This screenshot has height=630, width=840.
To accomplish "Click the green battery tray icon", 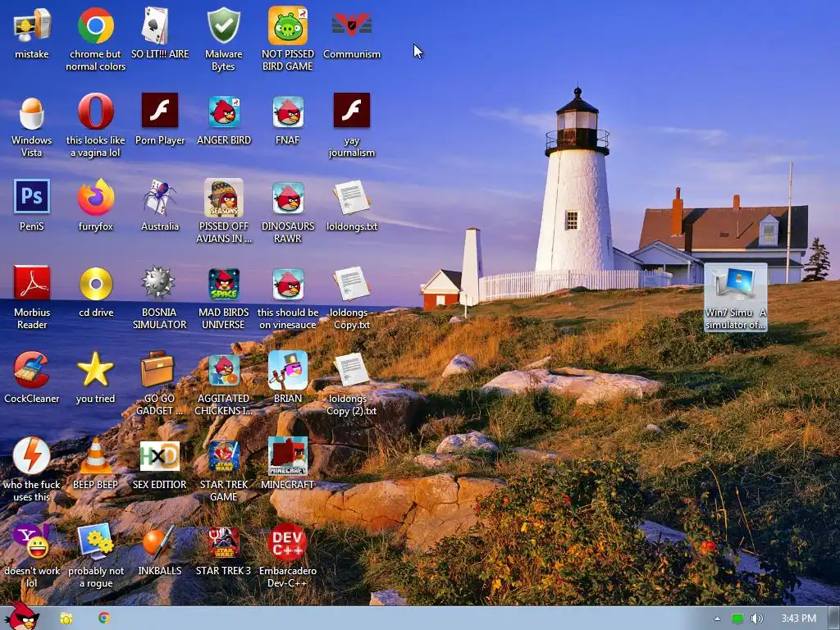I will click(x=737, y=619).
